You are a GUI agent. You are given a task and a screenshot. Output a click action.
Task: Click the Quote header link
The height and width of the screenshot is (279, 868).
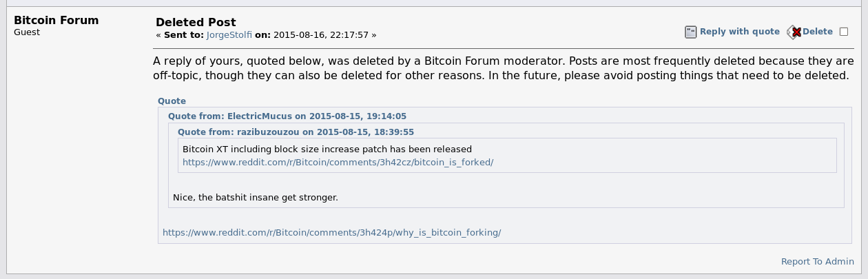point(172,101)
